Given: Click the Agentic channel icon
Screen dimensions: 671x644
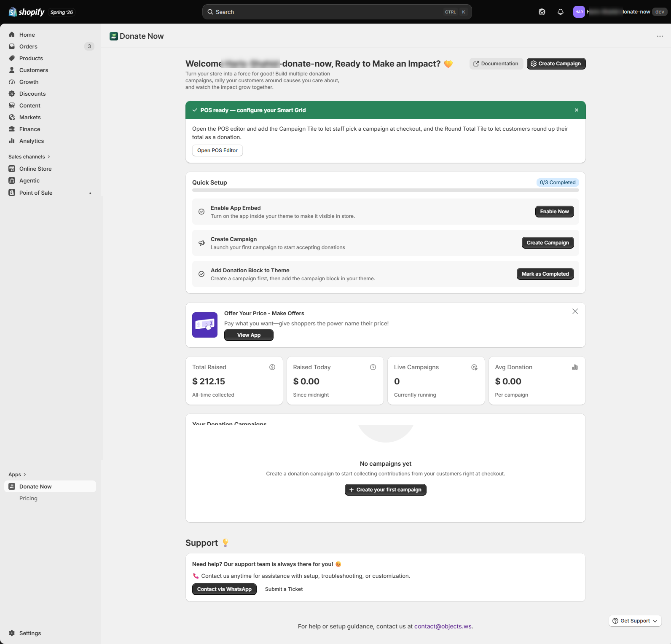Looking at the screenshot, I should point(12,180).
